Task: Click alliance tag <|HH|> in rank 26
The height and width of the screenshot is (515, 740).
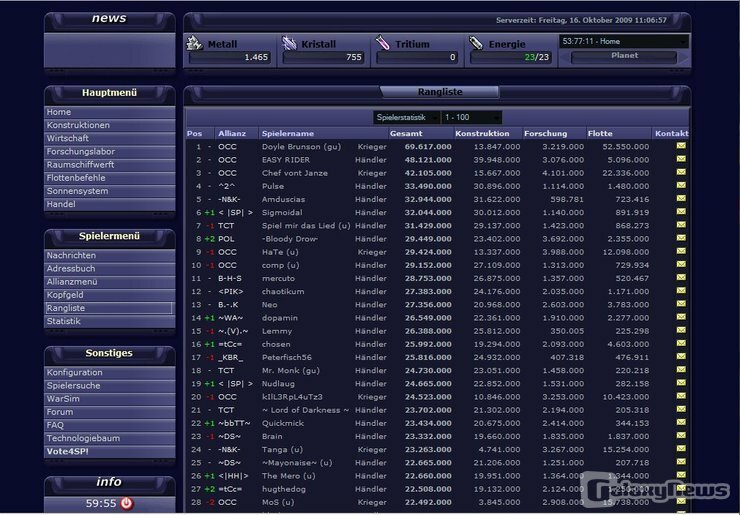Action: click(x=233, y=476)
